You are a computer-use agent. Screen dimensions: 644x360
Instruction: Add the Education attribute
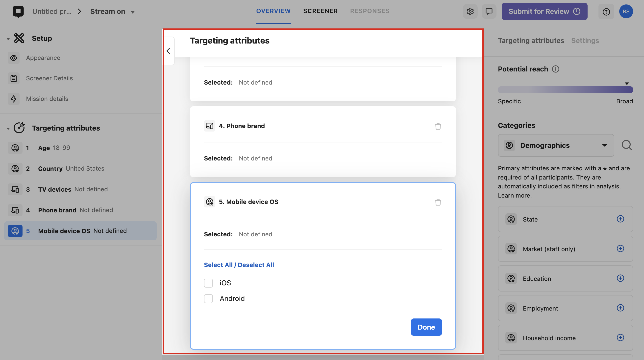[x=620, y=278]
